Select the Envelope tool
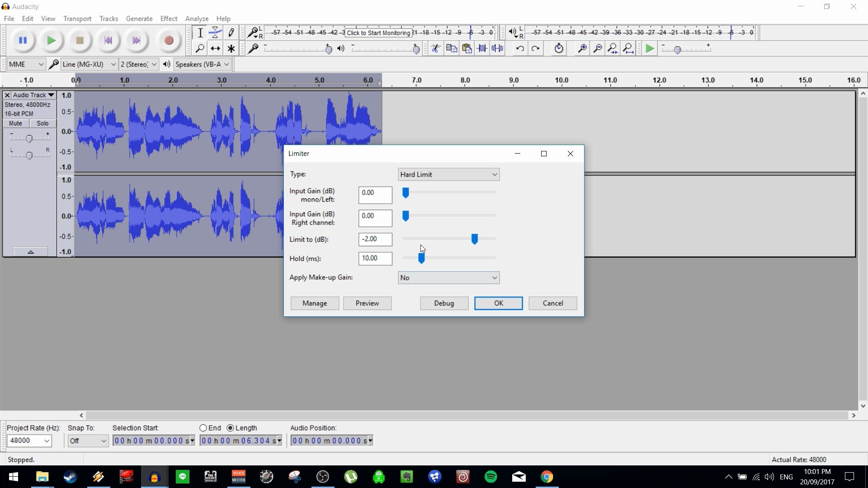 [x=215, y=32]
